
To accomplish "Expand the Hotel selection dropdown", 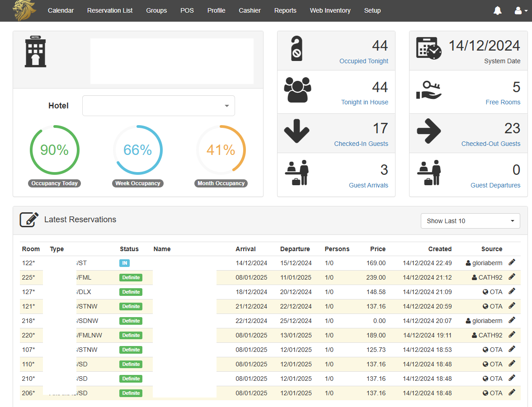I will pos(226,106).
